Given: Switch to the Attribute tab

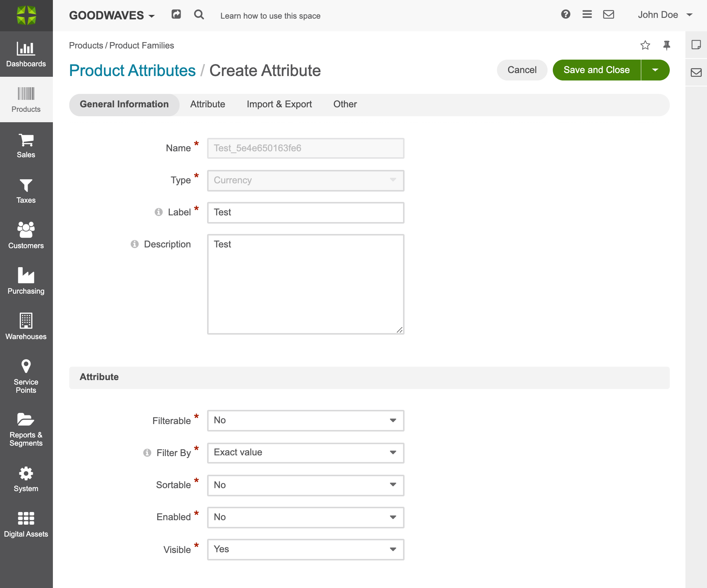Looking at the screenshot, I should [207, 105].
